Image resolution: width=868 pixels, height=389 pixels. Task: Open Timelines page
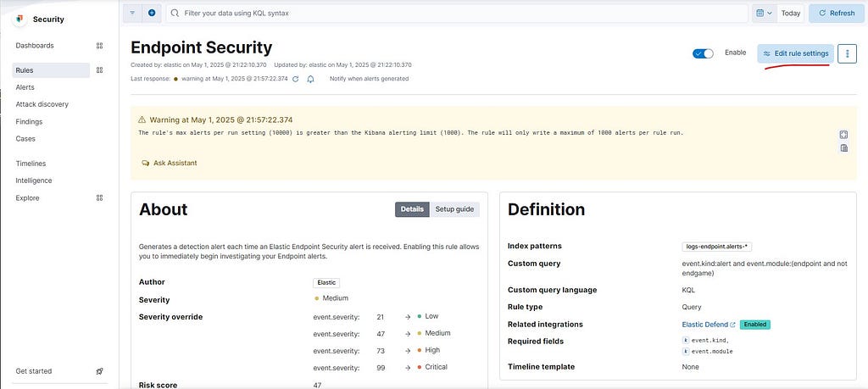(x=31, y=164)
